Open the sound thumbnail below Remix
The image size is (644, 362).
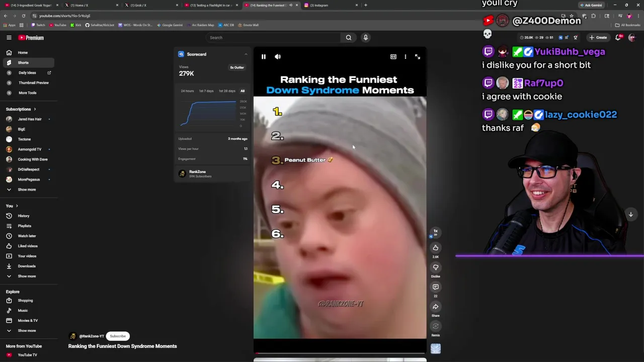pos(436,349)
